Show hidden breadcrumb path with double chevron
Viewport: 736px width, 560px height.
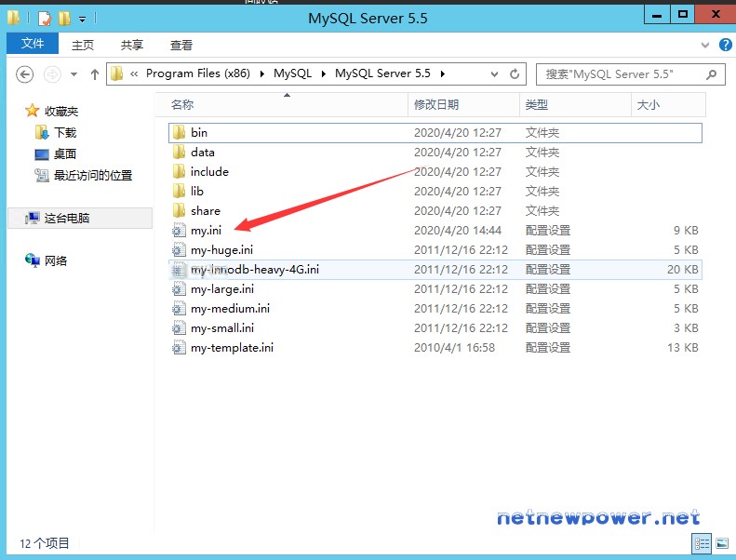coord(134,73)
